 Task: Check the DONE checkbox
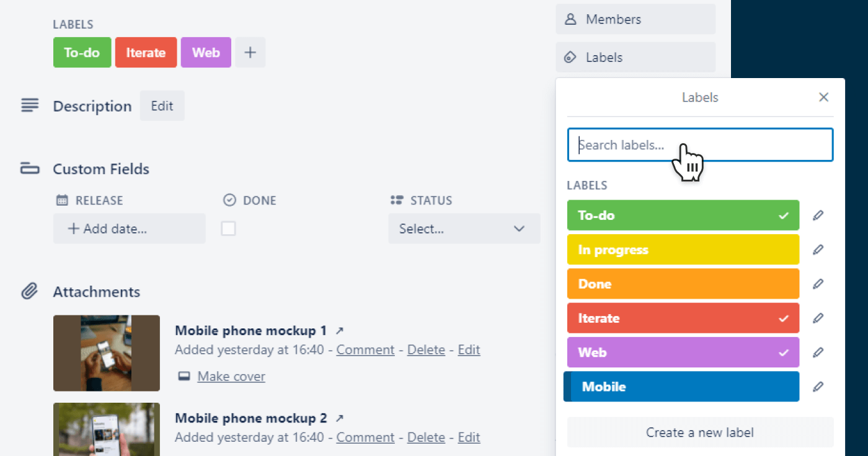[228, 228]
